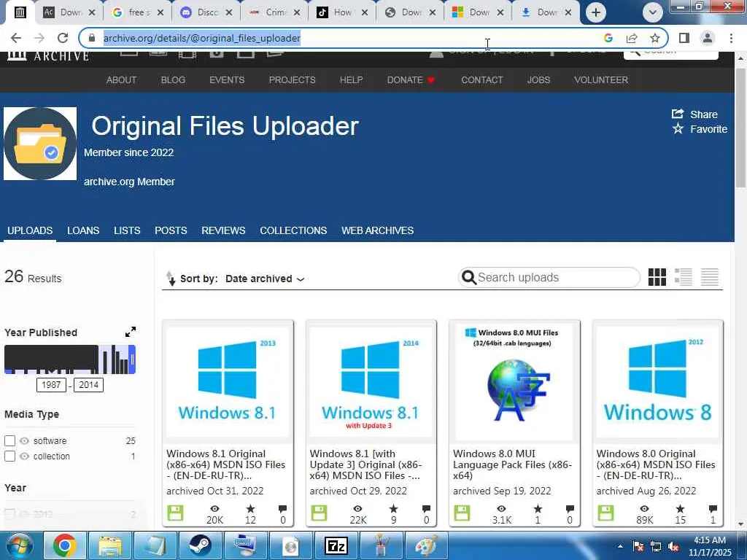This screenshot has height=560, width=747.
Task: Open the PROJECTS link
Action: [292, 80]
